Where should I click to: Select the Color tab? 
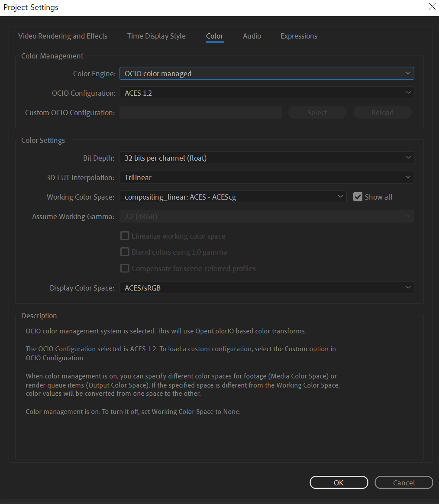tap(214, 36)
